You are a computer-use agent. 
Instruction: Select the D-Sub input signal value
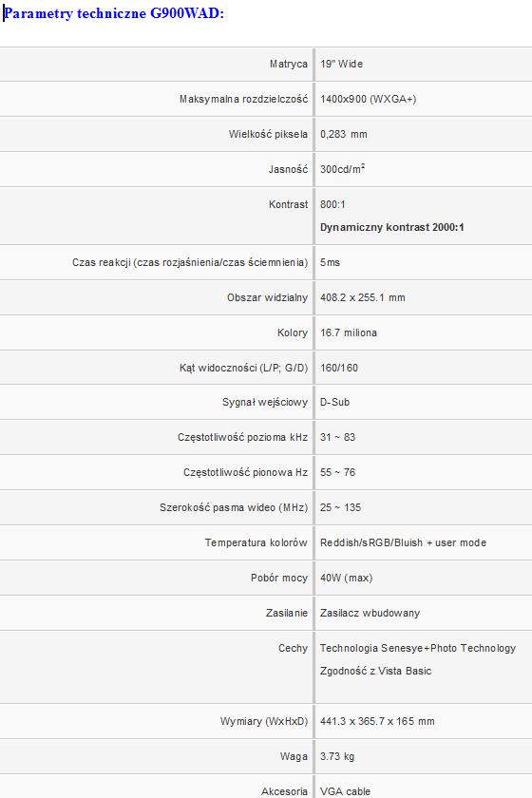pos(335,402)
